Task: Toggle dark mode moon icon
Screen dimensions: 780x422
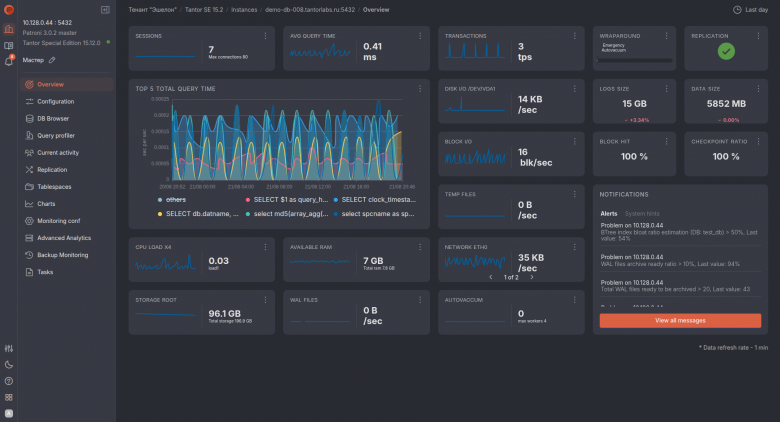Action: [9, 365]
